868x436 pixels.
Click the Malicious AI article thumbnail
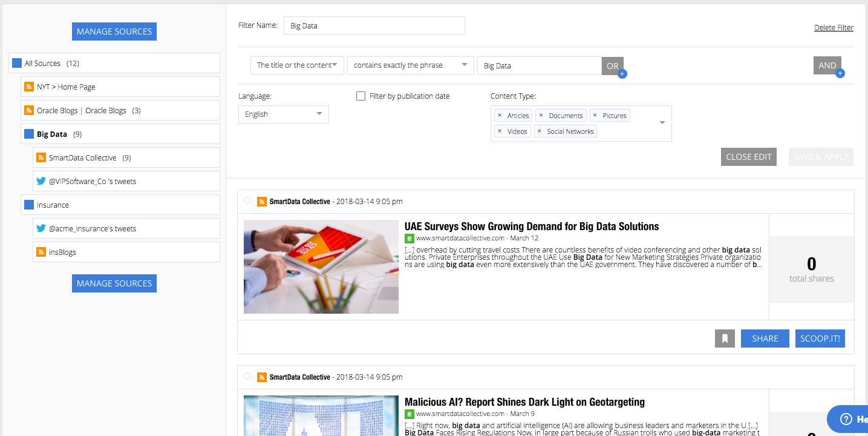point(321,416)
